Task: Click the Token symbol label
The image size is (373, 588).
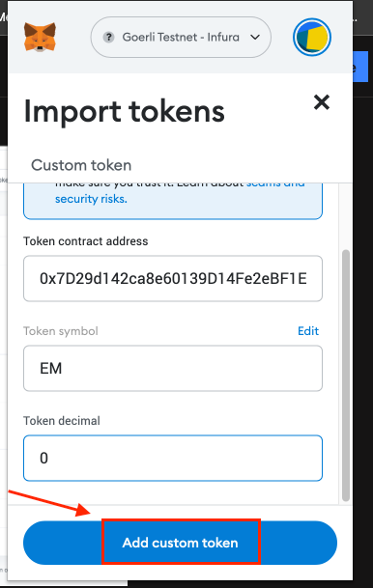Action: [61, 331]
